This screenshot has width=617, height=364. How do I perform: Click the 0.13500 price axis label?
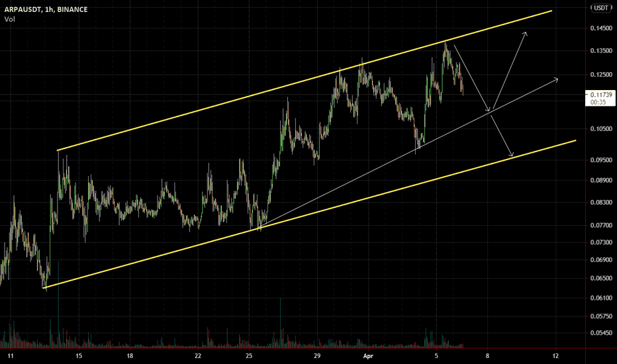[601, 51]
